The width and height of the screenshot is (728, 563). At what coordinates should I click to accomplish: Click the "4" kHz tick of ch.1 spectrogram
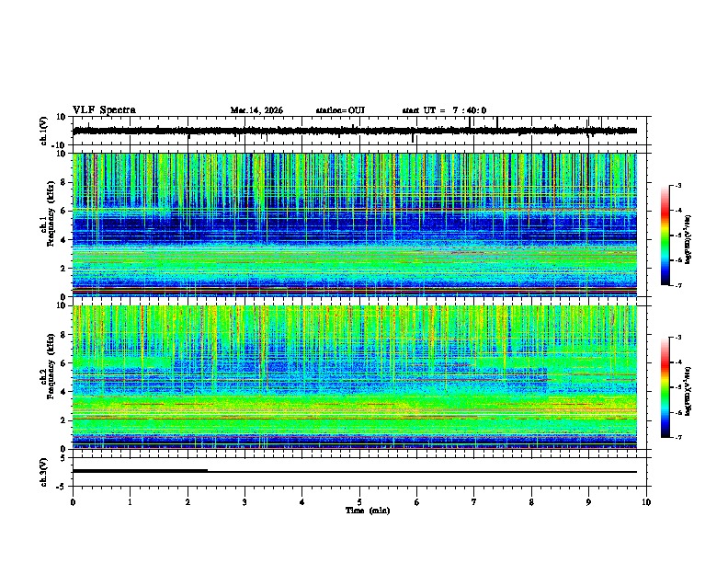65,240
